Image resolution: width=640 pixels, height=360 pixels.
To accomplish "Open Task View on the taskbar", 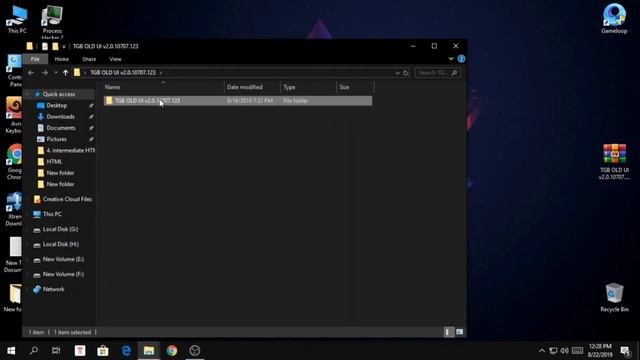I will pyautogui.click(x=56, y=351).
